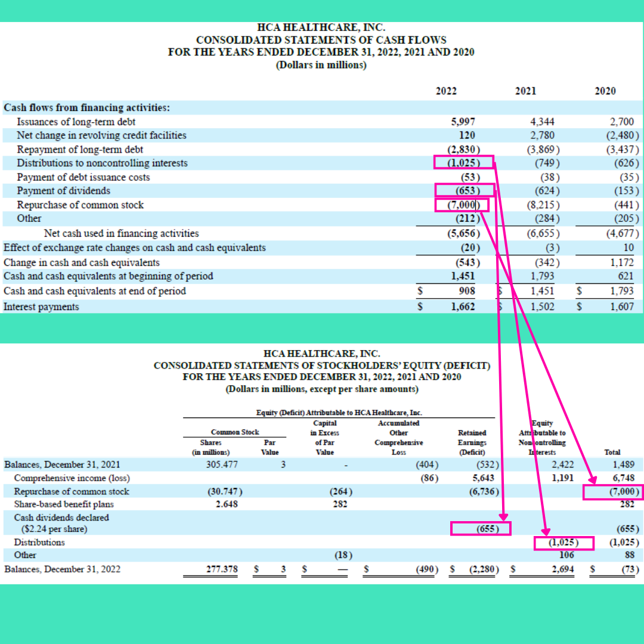Viewport: 644px width, 644px height.
Task: Click the 2,422 noncontrolling interests opening balance
Action: 562,465
